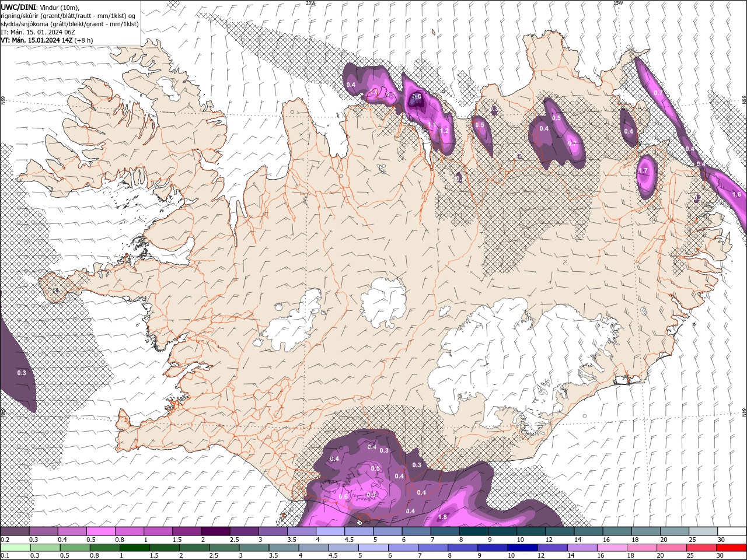Select rain legend swatch between 20 and 25
The image size is (747, 560).
[x=672, y=548]
